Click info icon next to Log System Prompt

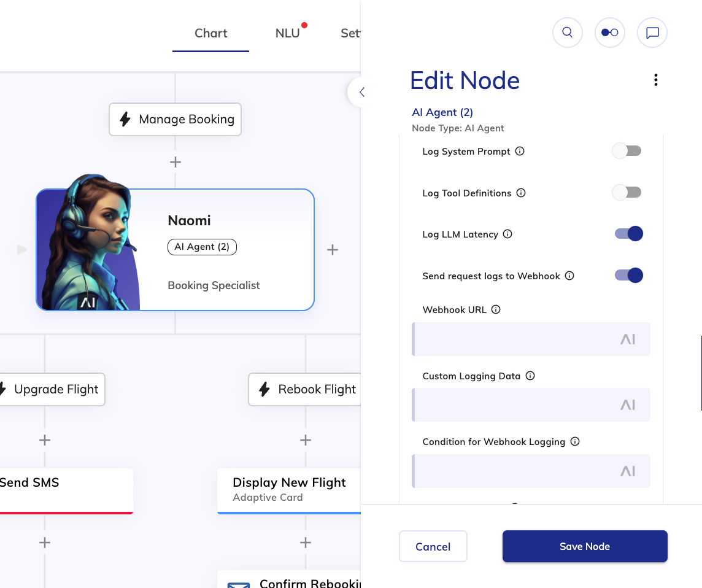(520, 151)
